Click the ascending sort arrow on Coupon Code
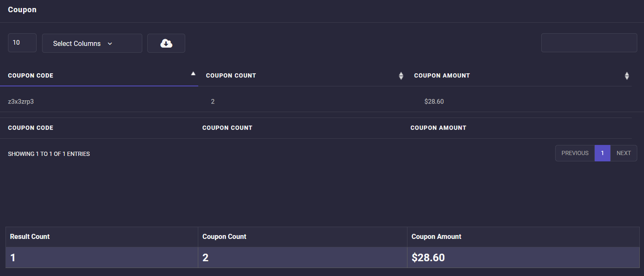Image resolution: width=644 pixels, height=276 pixels. point(193,74)
